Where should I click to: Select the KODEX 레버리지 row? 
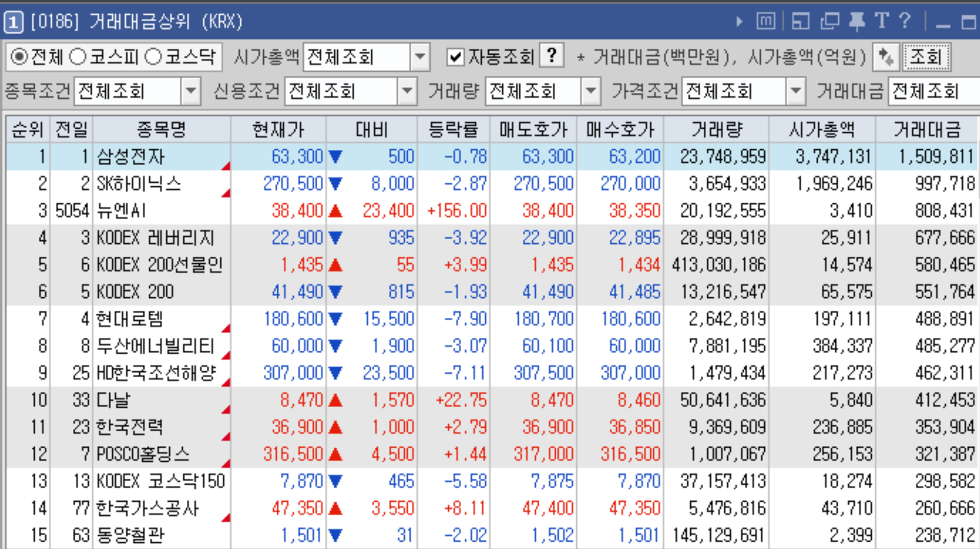coord(493,237)
